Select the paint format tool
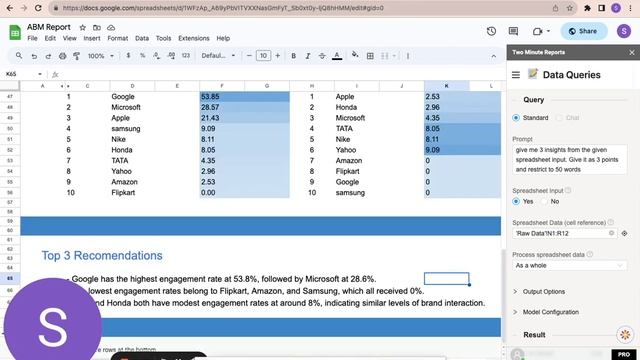 pos(76,56)
